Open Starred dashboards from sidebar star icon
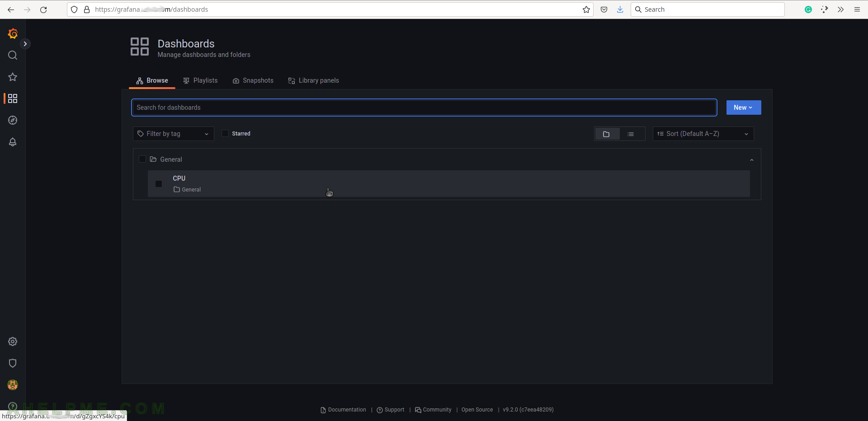The image size is (868, 421). pyautogui.click(x=13, y=77)
